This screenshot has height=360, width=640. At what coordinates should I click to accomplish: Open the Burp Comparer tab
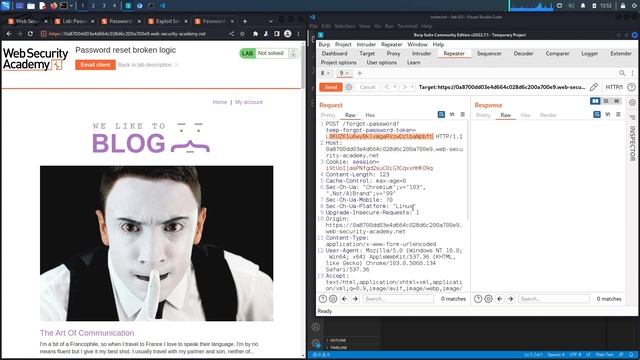(x=557, y=53)
